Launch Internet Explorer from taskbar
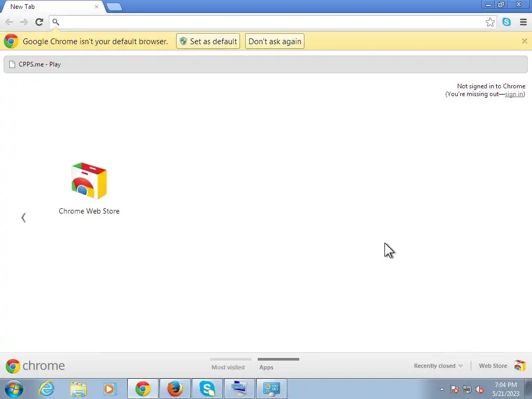This screenshot has height=399, width=532. (x=46, y=389)
